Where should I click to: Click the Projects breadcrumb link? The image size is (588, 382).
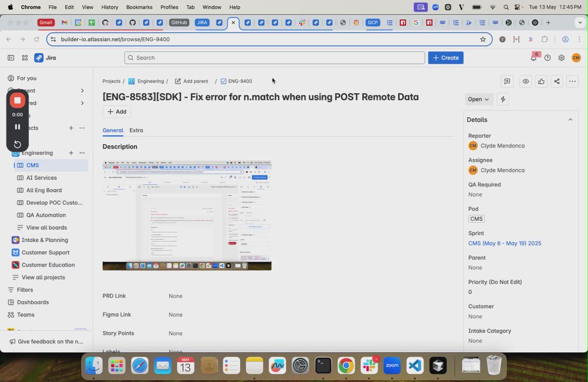111,81
